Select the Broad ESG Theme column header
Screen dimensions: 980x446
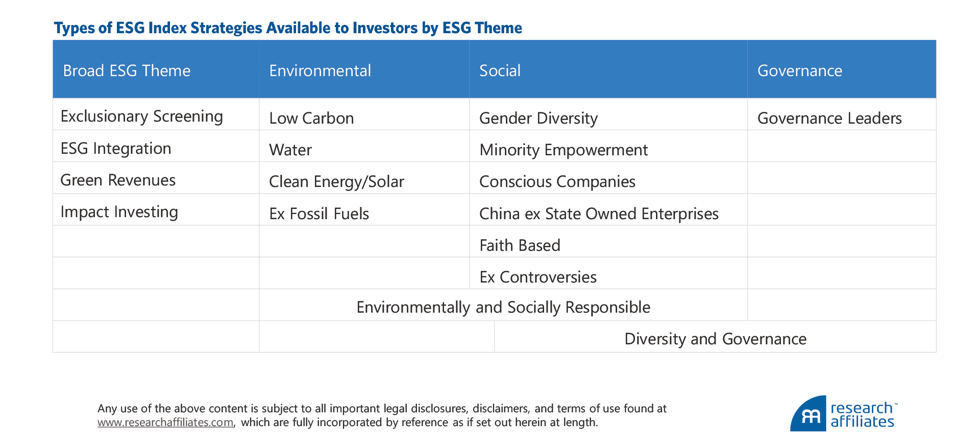point(127,71)
